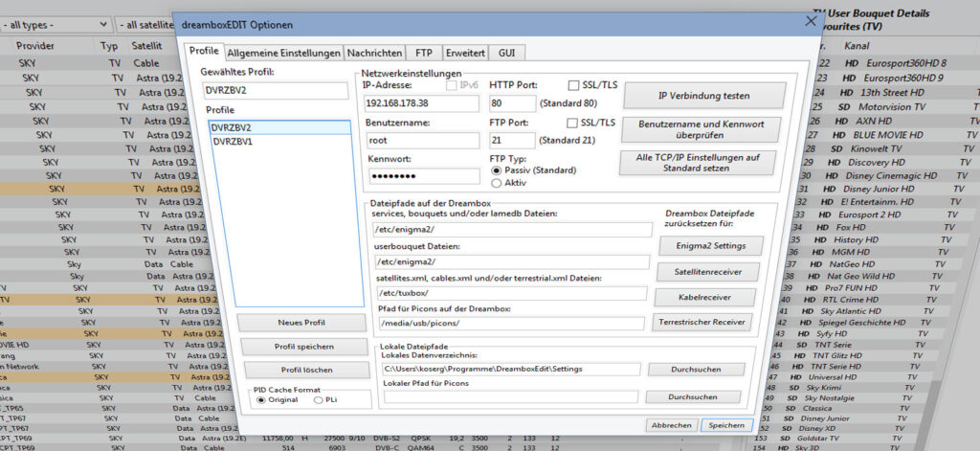This screenshot has width=980, height=451.
Task: Open the 'all satellites' dropdown filter
Action: point(144,24)
